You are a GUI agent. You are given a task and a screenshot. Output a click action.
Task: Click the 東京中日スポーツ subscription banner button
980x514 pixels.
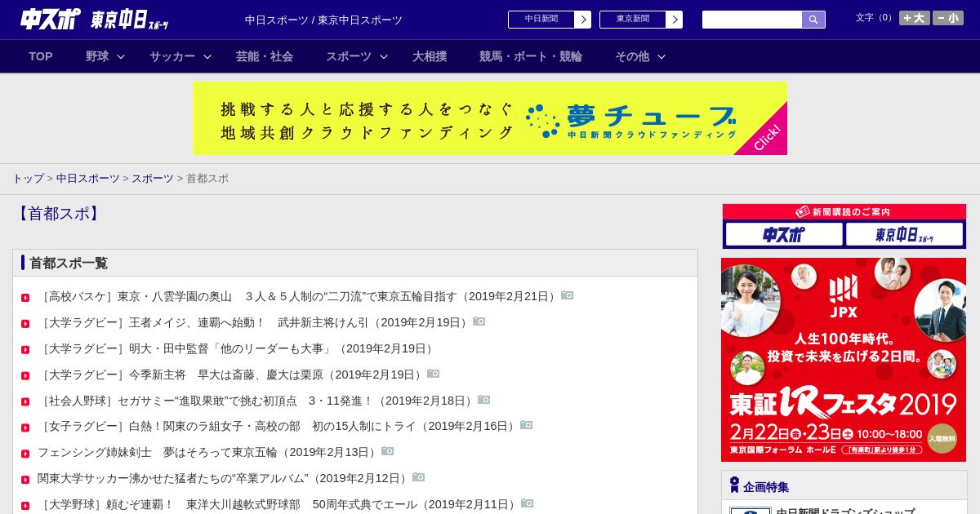(905, 235)
